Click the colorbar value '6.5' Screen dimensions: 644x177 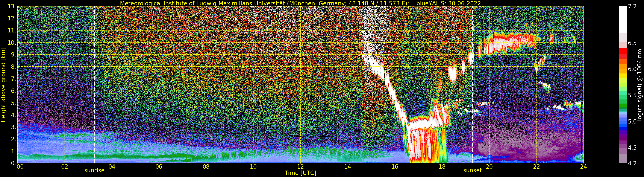point(632,43)
